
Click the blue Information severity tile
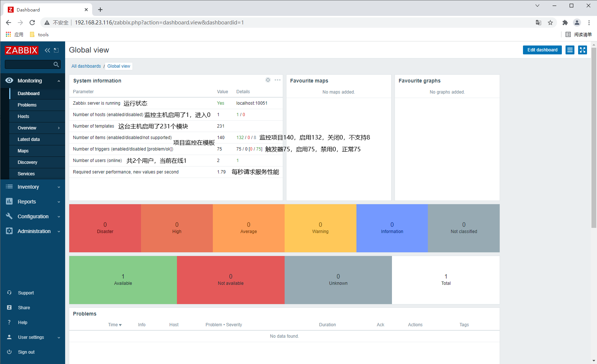pyautogui.click(x=392, y=228)
